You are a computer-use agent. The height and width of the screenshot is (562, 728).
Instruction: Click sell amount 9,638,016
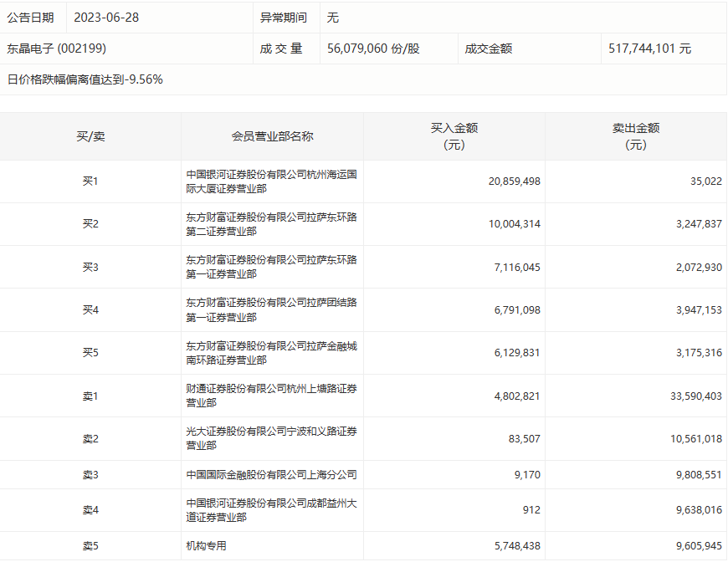[x=699, y=510]
